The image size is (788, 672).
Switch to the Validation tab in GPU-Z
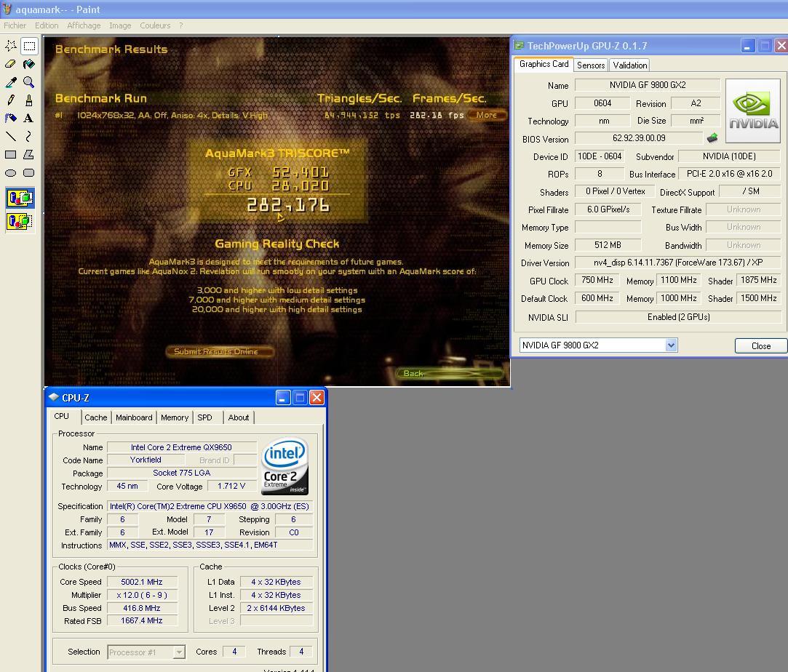(x=629, y=65)
